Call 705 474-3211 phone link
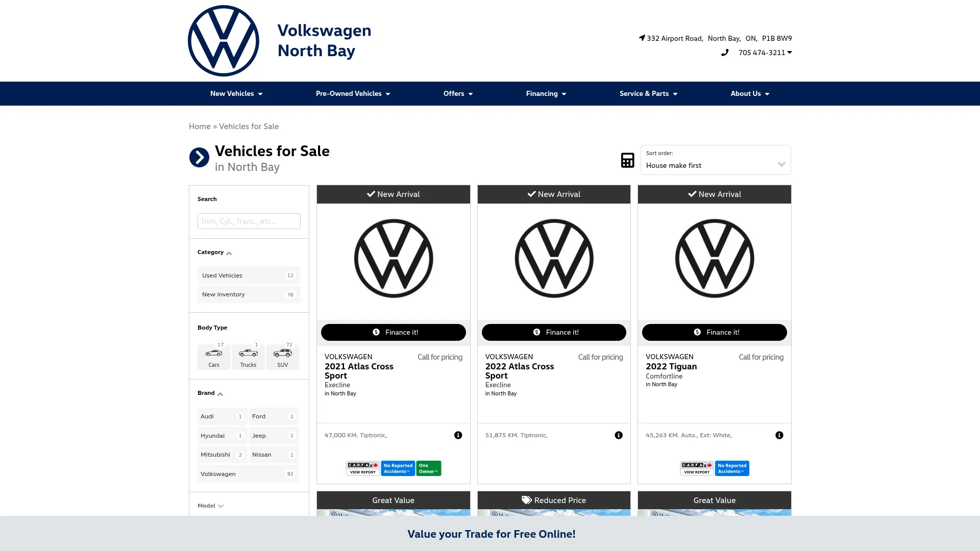Image resolution: width=980 pixels, height=551 pixels. coord(762,53)
